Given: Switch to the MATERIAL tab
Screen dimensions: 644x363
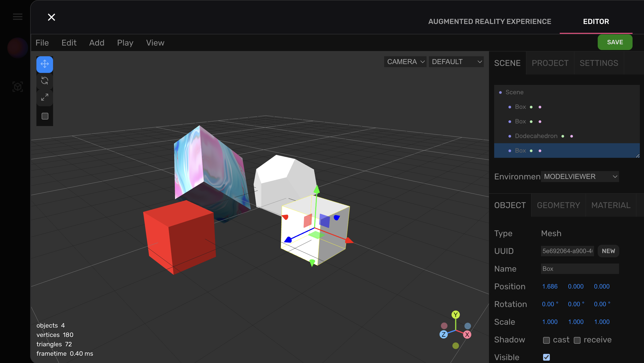Looking at the screenshot, I should (x=610, y=205).
